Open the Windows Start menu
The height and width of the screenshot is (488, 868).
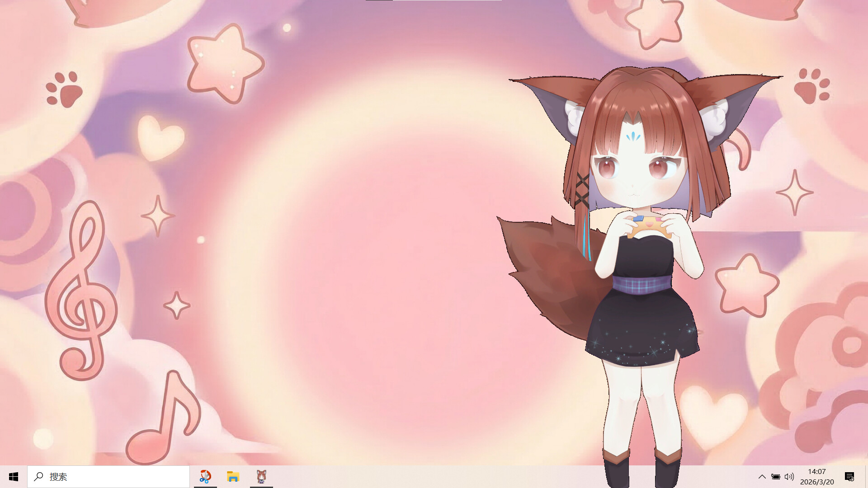(x=14, y=477)
